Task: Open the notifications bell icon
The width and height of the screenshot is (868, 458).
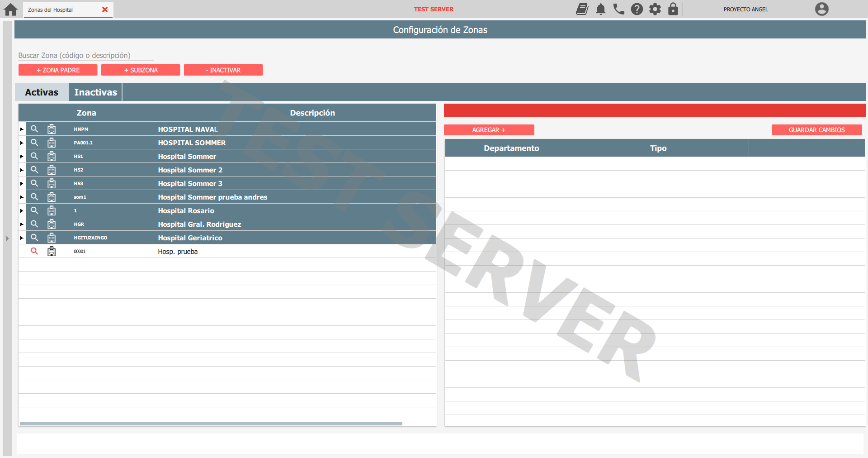Action: [x=600, y=9]
